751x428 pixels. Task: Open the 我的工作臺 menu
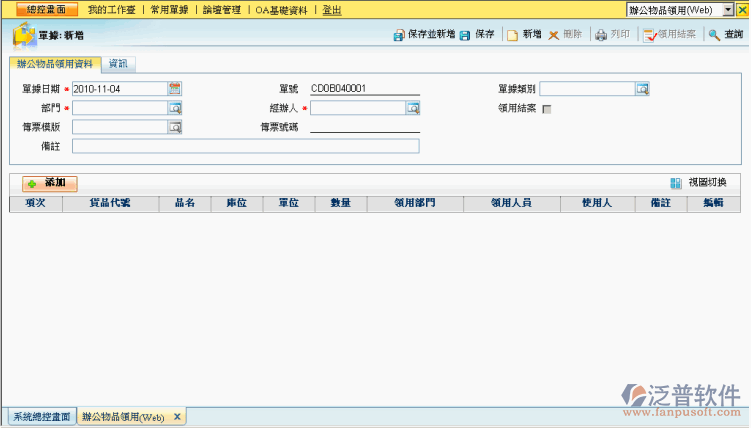tap(111, 9)
